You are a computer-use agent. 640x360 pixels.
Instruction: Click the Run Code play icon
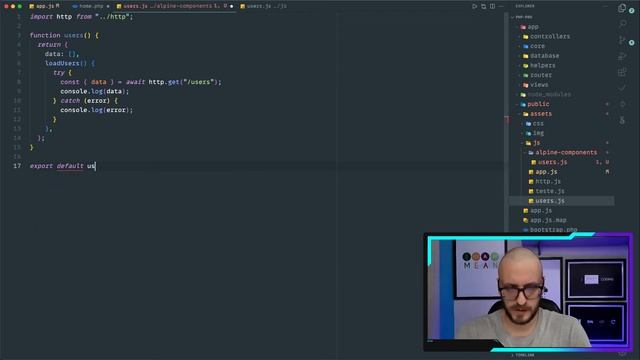tap(474, 6)
